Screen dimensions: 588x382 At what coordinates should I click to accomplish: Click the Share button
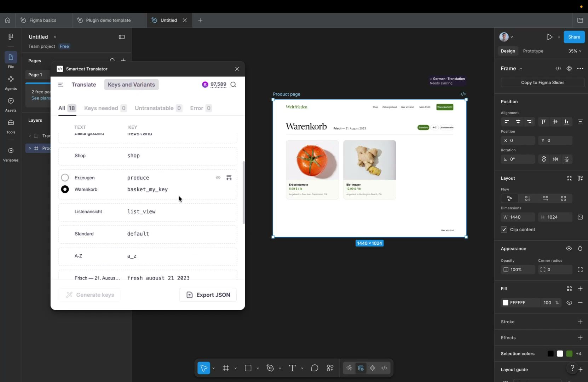coord(574,37)
